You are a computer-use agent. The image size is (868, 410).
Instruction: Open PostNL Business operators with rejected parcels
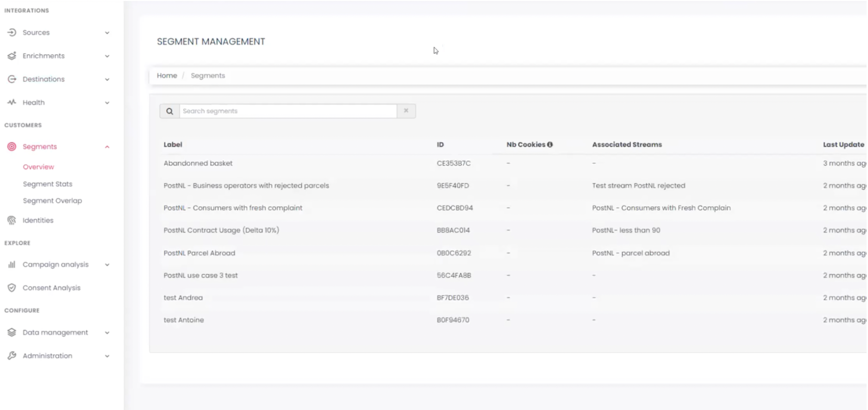click(246, 186)
